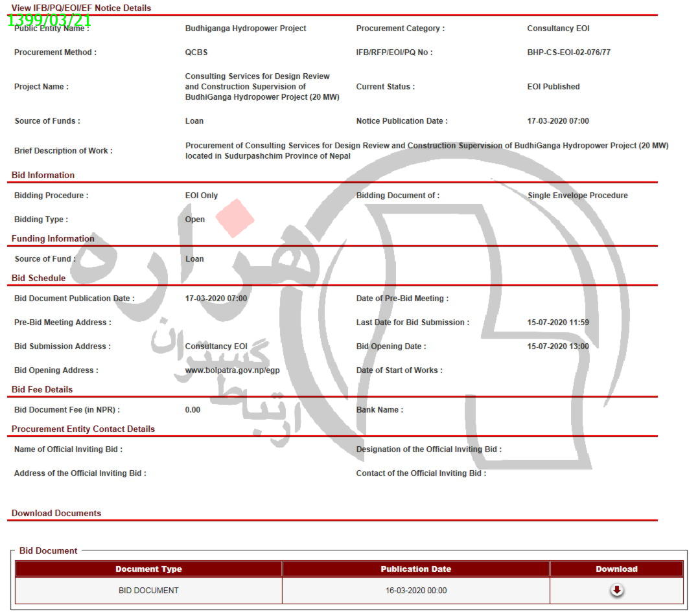The height and width of the screenshot is (612, 700).
Task: Click the 16-03-2020 00:00 publication date cell
Action: (x=415, y=591)
